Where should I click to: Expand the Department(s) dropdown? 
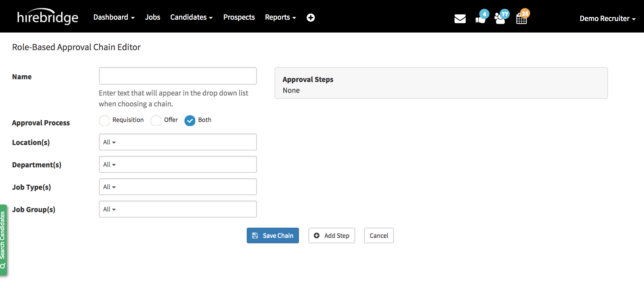tap(178, 164)
